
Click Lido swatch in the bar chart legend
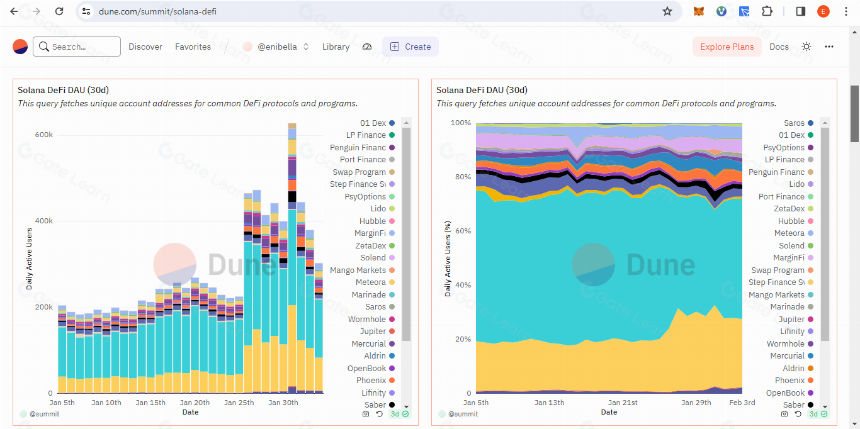392,209
